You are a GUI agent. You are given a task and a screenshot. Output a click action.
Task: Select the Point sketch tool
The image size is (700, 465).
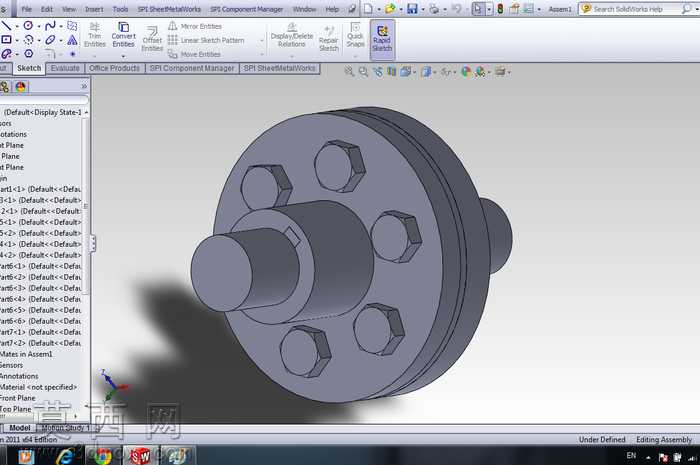tap(73, 54)
